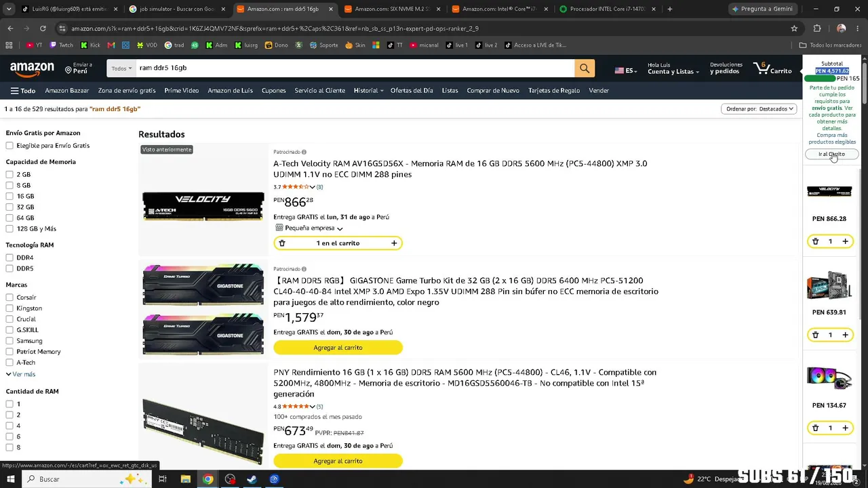Check the G.SKILL brand filter
This screenshot has width=868, height=488.
click(x=9, y=330)
